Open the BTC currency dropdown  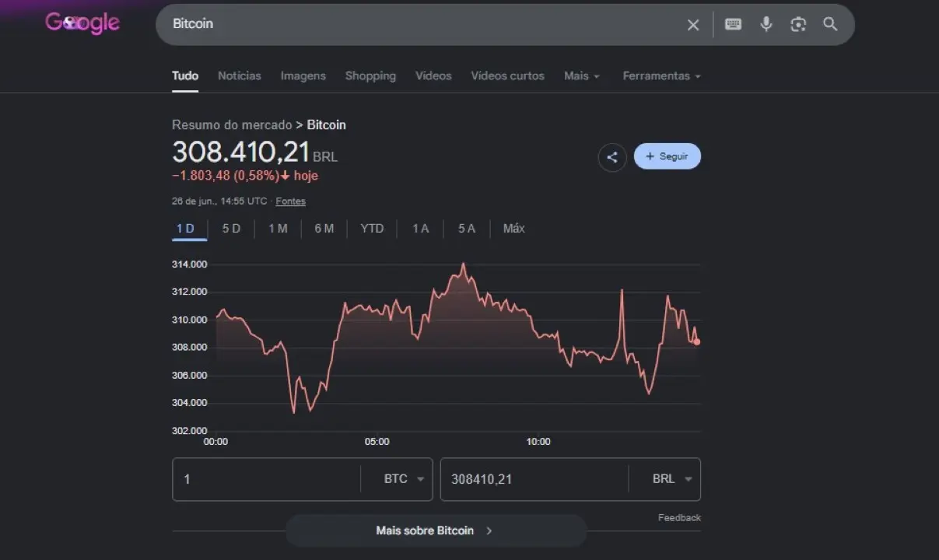pos(403,479)
